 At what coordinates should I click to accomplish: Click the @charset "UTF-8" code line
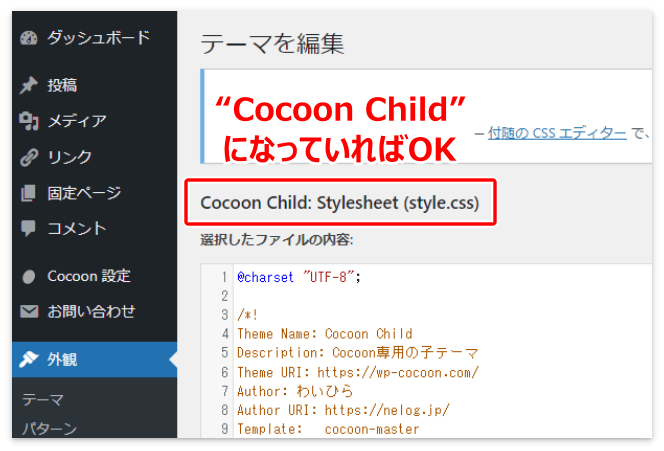[299, 277]
